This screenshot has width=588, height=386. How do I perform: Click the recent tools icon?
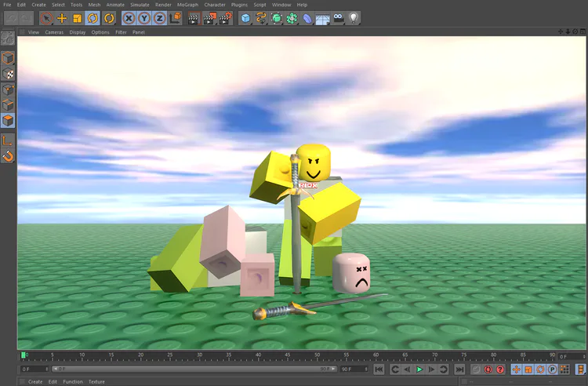click(x=109, y=18)
